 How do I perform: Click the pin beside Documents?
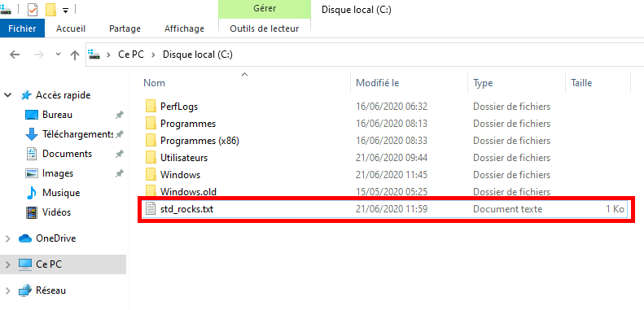coord(119,154)
